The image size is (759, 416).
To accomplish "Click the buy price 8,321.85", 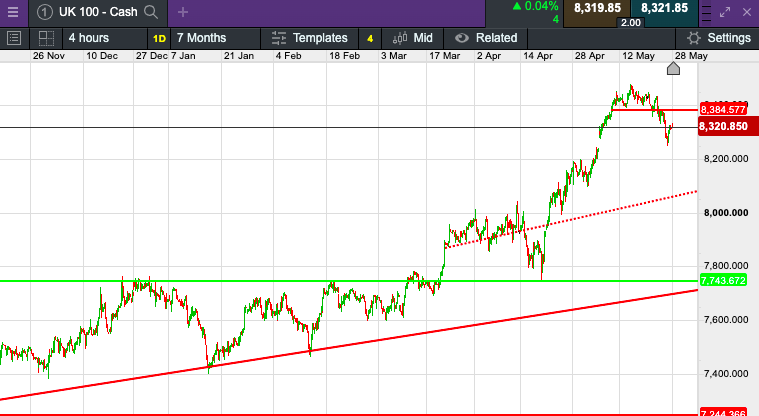I will click(x=664, y=8).
